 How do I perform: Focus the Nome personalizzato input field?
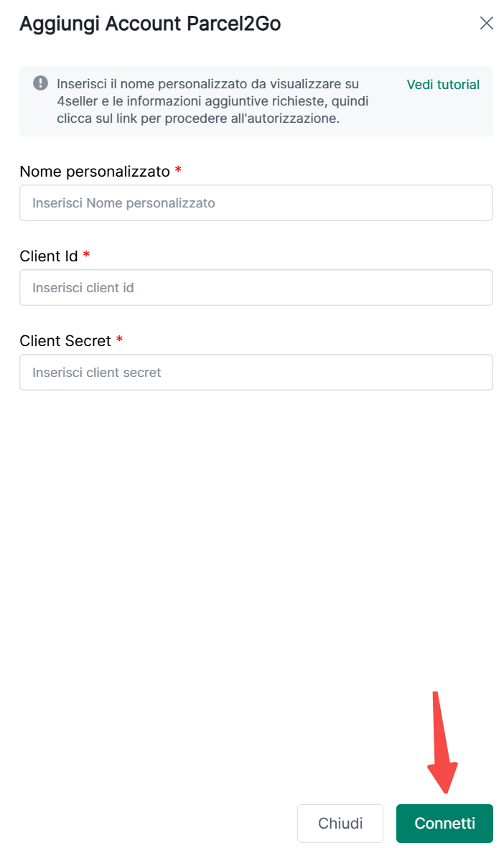[x=256, y=203]
